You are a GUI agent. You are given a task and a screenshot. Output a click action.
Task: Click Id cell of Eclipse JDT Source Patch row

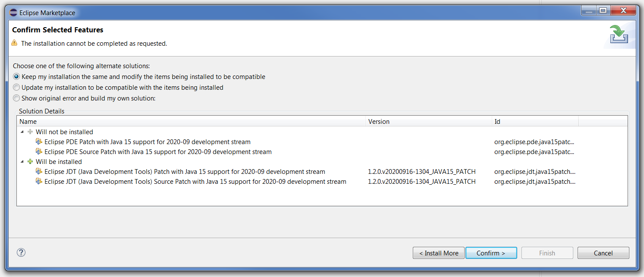[535, 181]
